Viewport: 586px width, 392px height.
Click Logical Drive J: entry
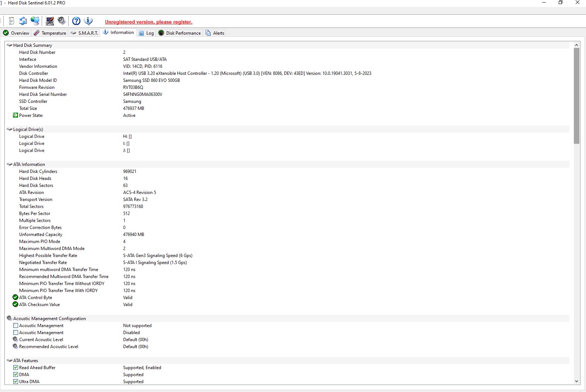tap(288, 150)
